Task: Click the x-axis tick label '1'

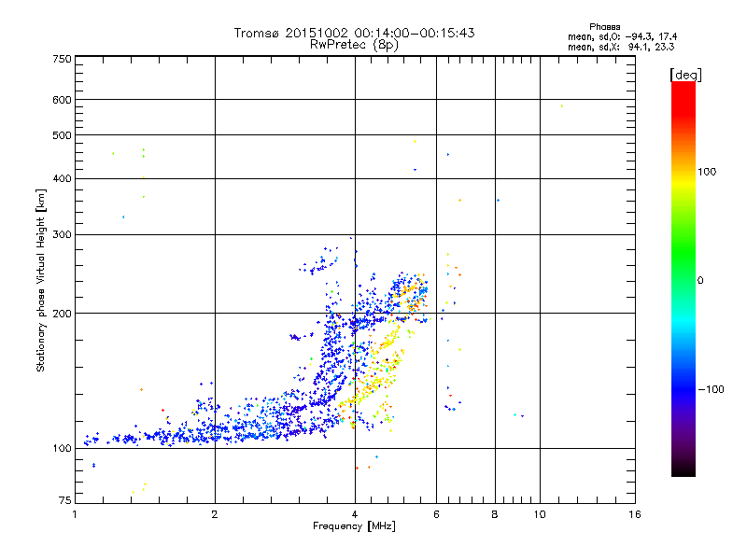Action: pos(75,514)
